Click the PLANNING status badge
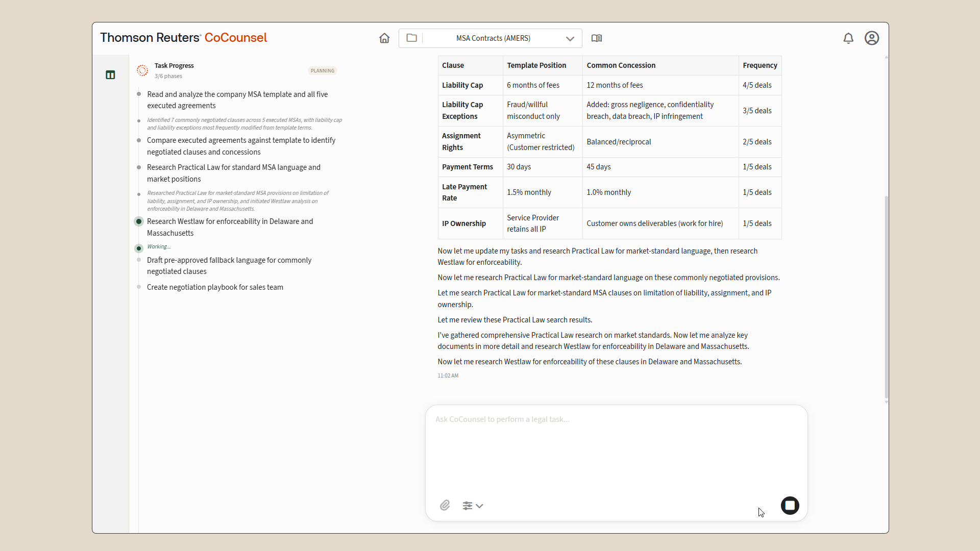 [x=323, y=71]
